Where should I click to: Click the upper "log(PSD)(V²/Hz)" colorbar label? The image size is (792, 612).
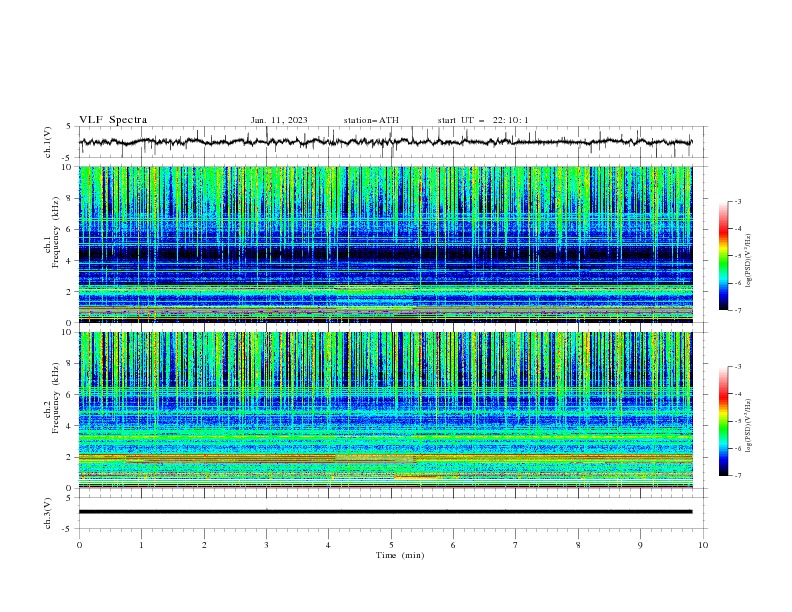coord(749,261)
